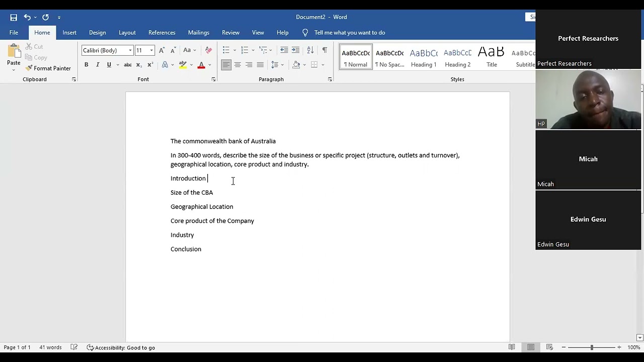Open Accessibility: Good to go checker
This screenshot has width=644, height=362.
click(x=121, y=347)
